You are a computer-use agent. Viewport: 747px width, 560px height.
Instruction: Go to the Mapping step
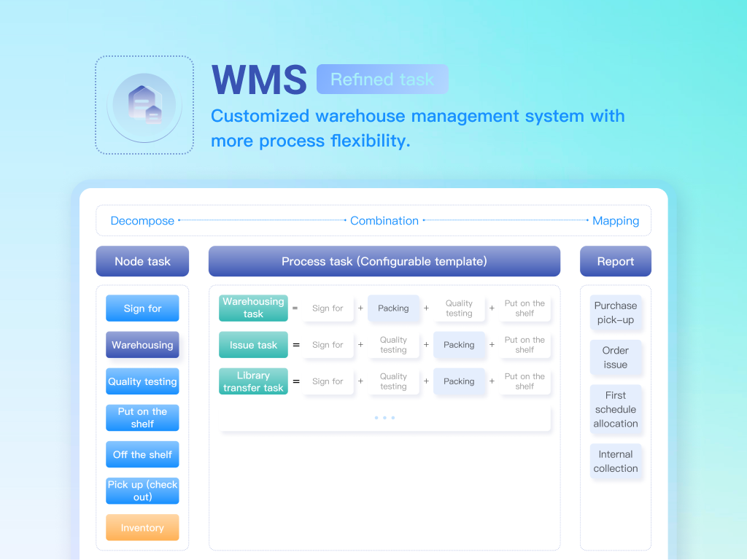tap(616, 221)
